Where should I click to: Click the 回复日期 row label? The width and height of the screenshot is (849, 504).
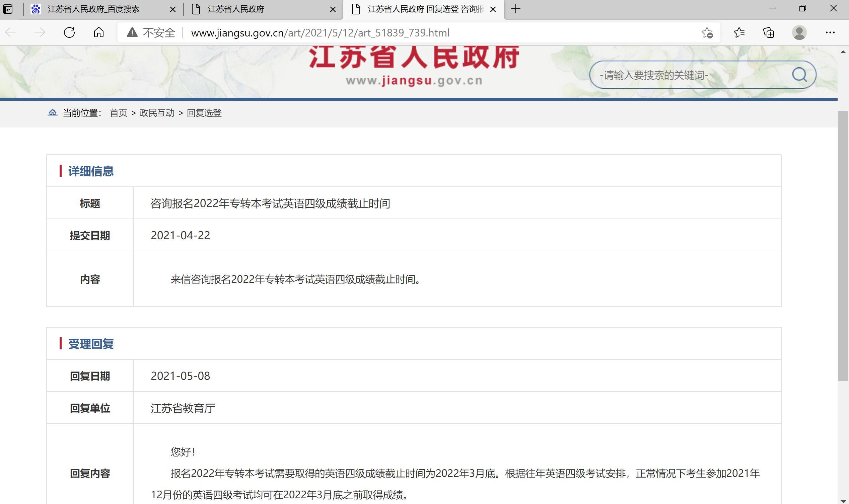tap(90, 376)
